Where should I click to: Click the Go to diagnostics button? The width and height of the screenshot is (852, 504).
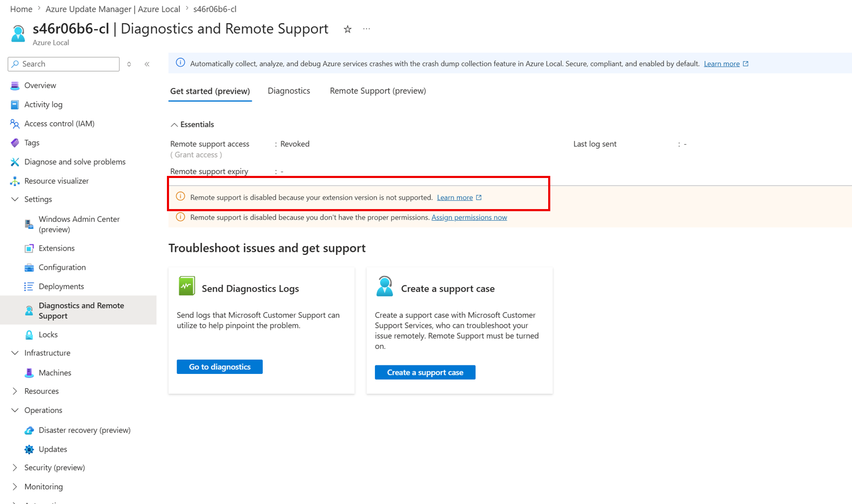[x=220, y=367]
